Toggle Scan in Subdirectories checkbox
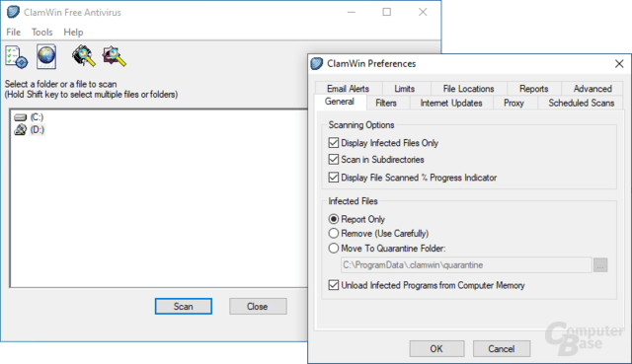 pos(334,159)
